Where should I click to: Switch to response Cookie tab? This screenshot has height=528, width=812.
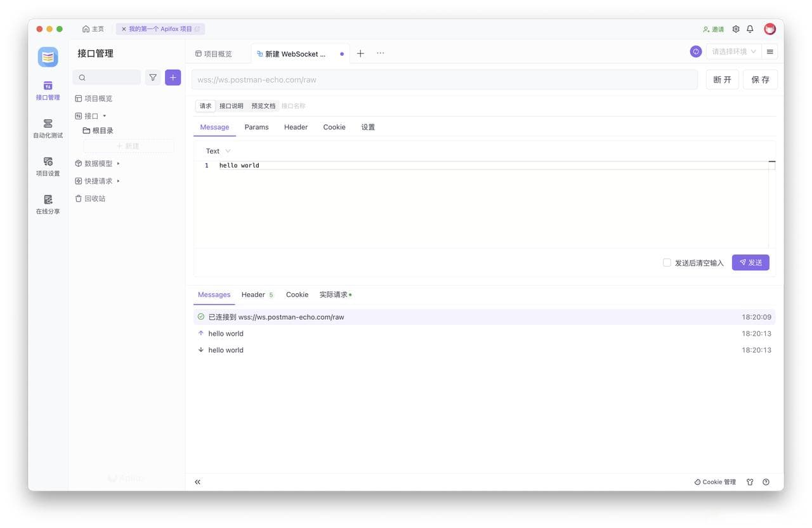297,294
